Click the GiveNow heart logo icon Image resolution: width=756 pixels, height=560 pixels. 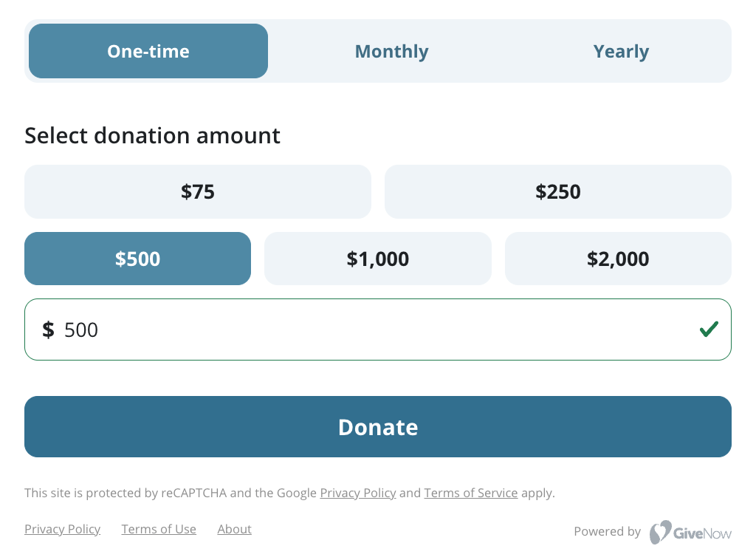[660, 532]
